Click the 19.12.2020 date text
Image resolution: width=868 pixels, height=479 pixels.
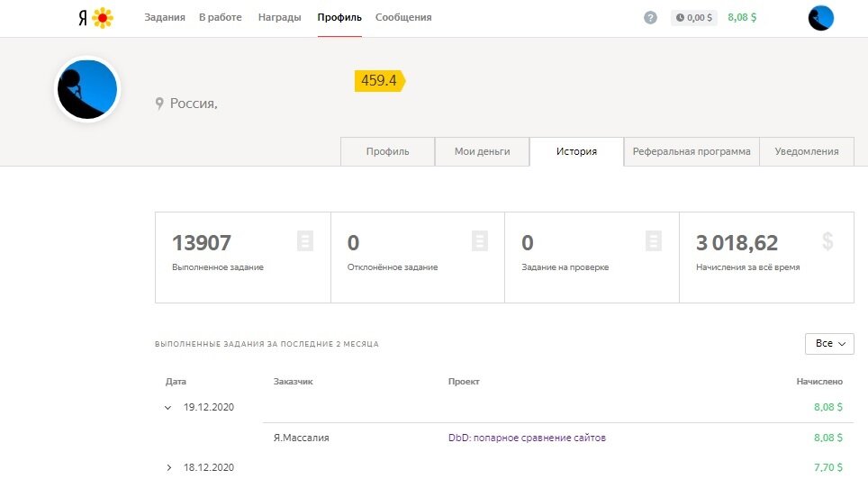click(209, 408)
